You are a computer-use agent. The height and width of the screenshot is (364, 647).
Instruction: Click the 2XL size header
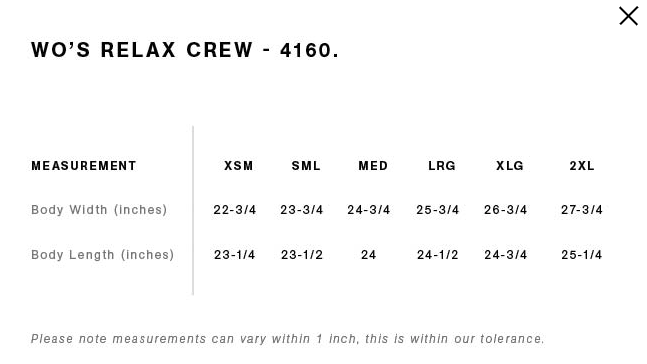pos(582,166)
